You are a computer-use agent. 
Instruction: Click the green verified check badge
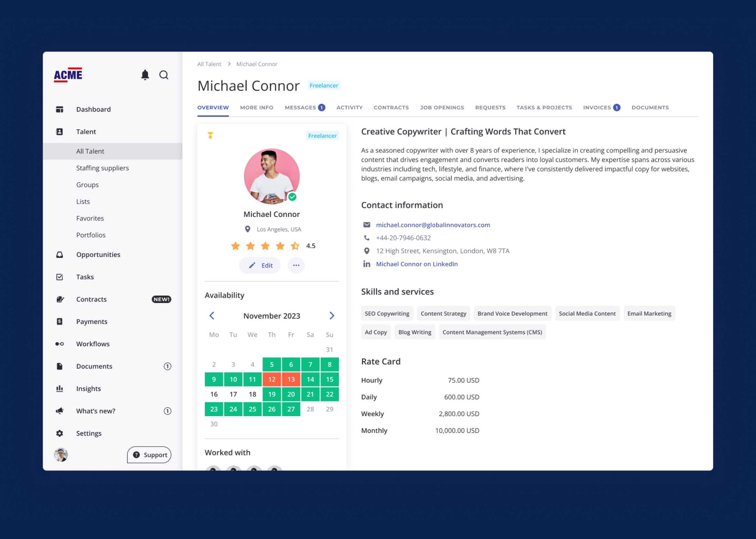pos(292,197)
